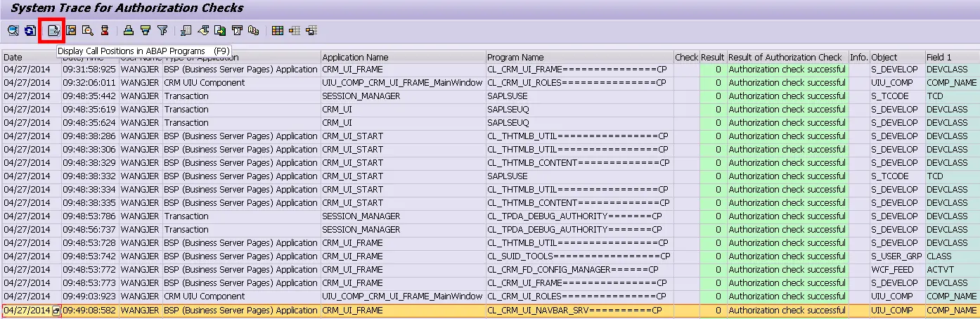The height and width of the screenshot is (319, 980).
Task: Click time cell 09:48:35:624
Action: 90,123
